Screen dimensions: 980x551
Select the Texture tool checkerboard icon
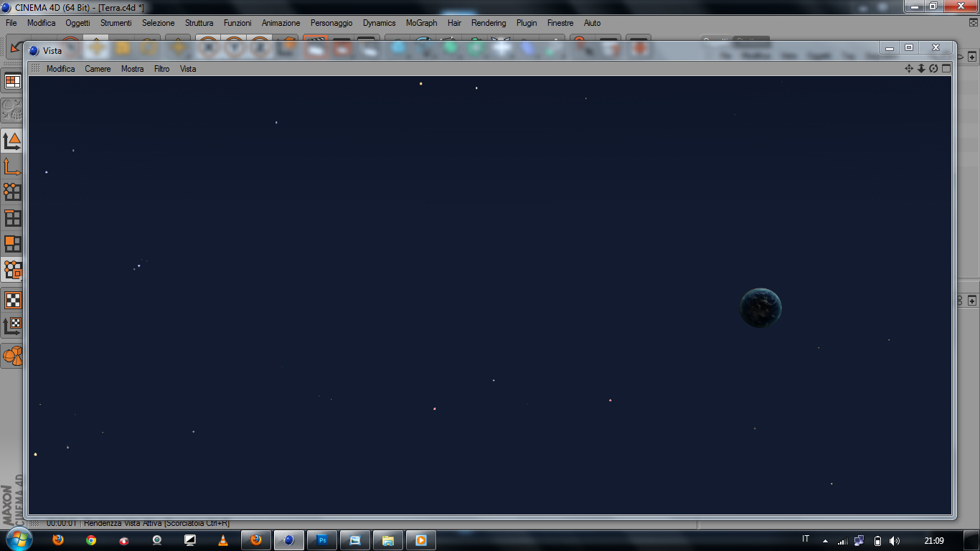point(12,300)
